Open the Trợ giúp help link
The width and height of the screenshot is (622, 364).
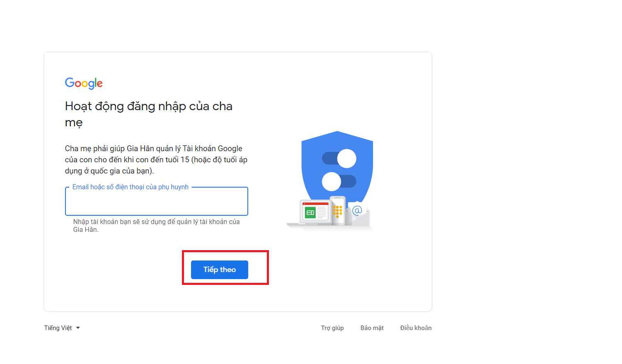(332, 328)
